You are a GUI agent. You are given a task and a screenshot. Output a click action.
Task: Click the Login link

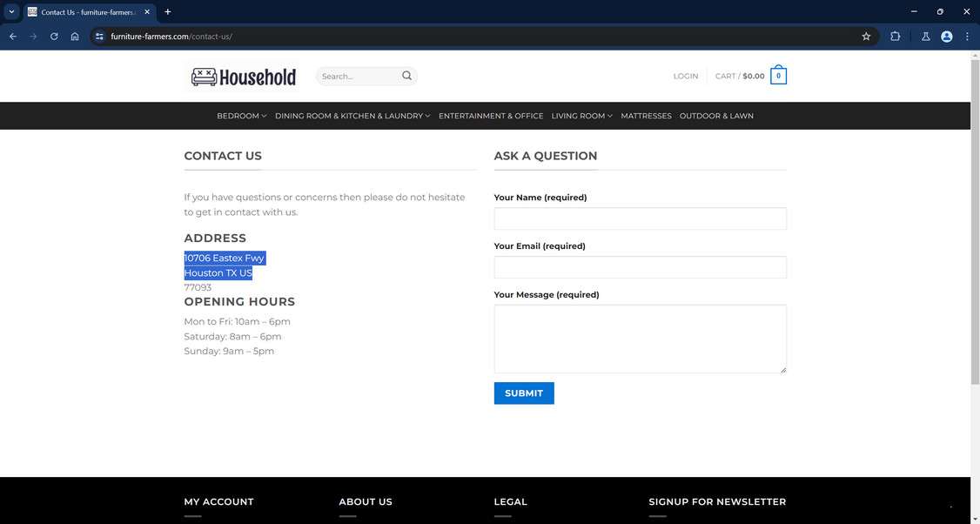685,76
